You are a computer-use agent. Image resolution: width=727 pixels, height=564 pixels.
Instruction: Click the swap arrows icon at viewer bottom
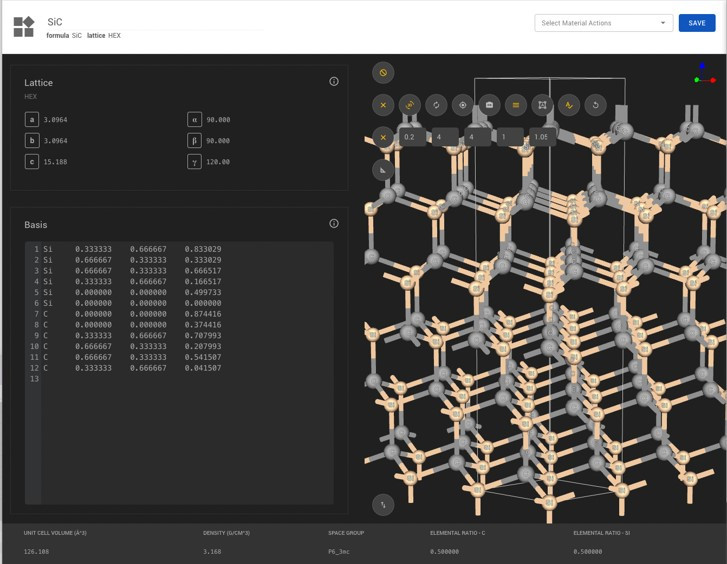383,505
